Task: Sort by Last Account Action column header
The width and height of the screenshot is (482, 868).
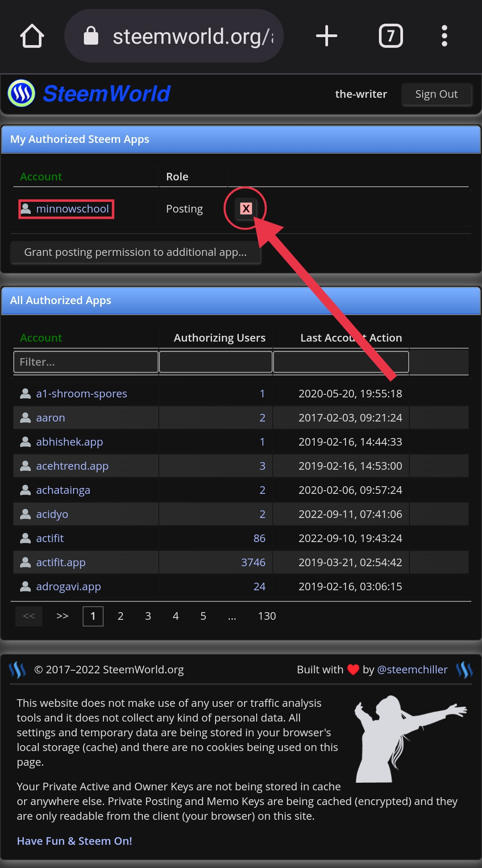Action: tap(351, 338)
